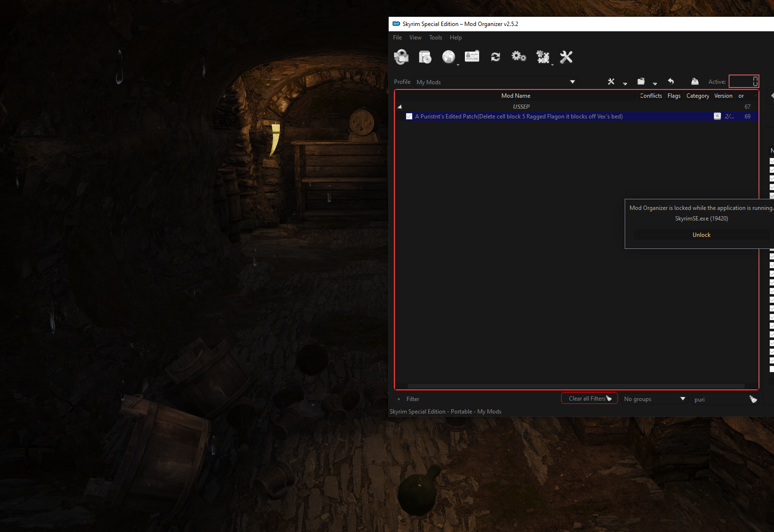Open settings via the wrench and screwdriver icon
This screenshot has width=774, height=532.
(566, 57)
